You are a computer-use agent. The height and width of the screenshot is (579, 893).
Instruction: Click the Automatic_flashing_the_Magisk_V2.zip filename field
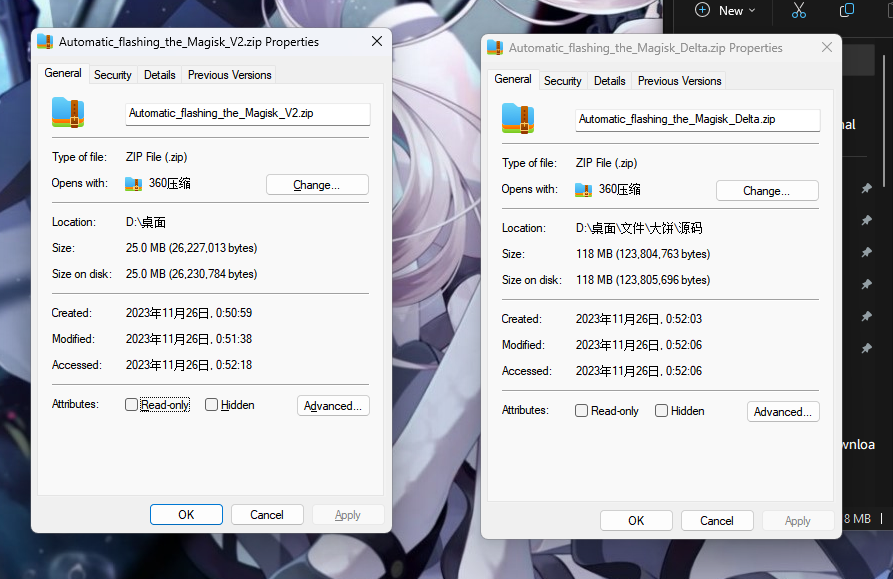pos(248,114)
